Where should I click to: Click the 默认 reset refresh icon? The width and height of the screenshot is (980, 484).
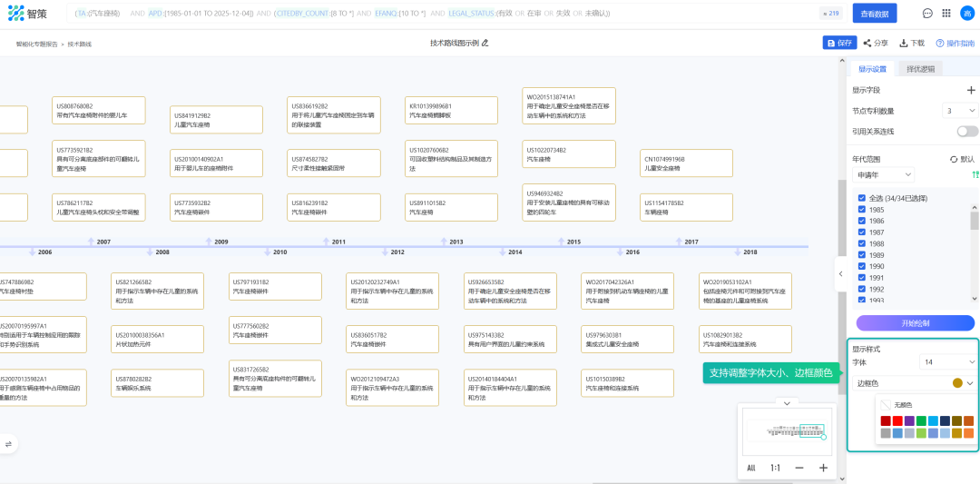click(x=954, y=159)
